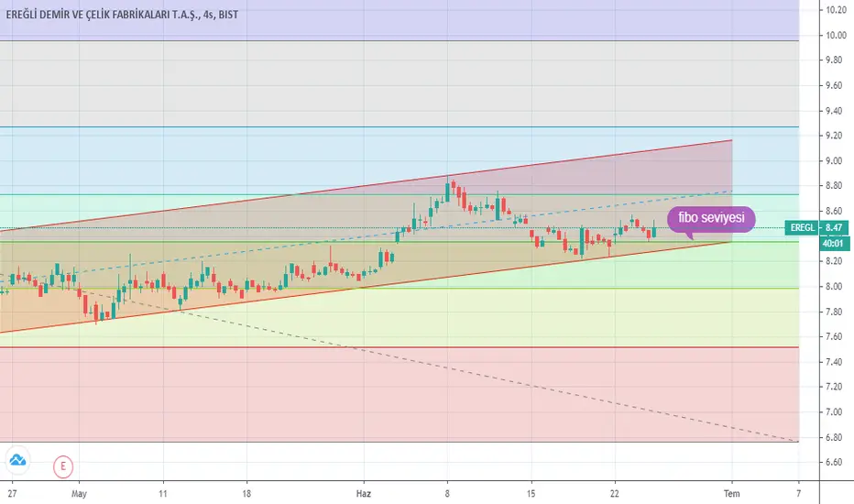The height and width of the screenshot is (504, 854).
Task: Click the 8.20 price axis label
Action: [x=835, y=261]
